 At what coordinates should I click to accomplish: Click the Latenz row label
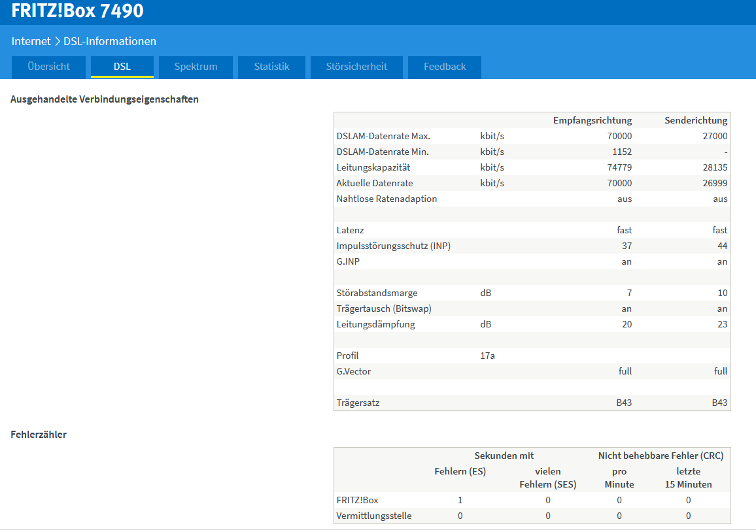pyautogui.click(x=350, y=230)
